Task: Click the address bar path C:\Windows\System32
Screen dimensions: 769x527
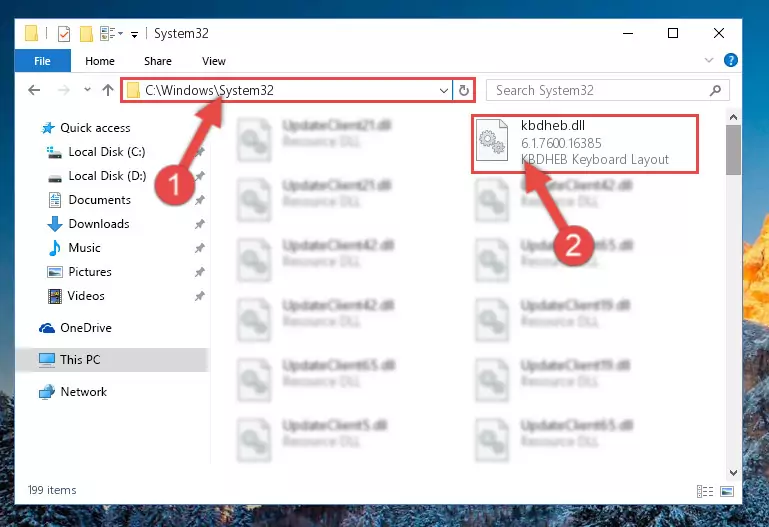Action: click(209, 90)
